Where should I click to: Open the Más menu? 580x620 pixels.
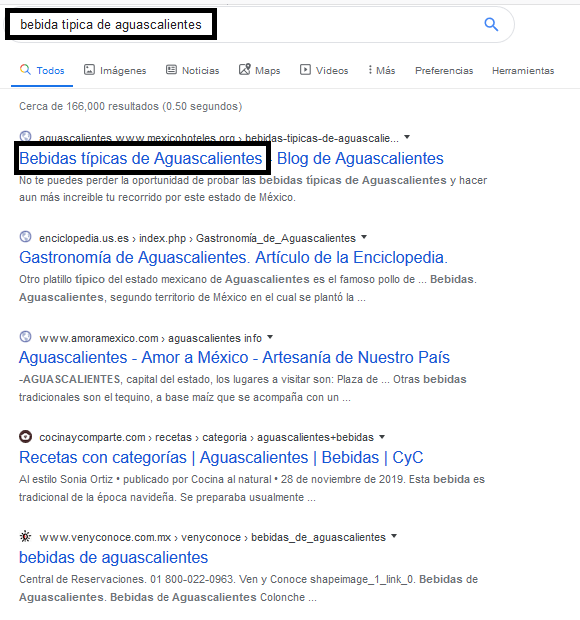[x=382, y=70]
